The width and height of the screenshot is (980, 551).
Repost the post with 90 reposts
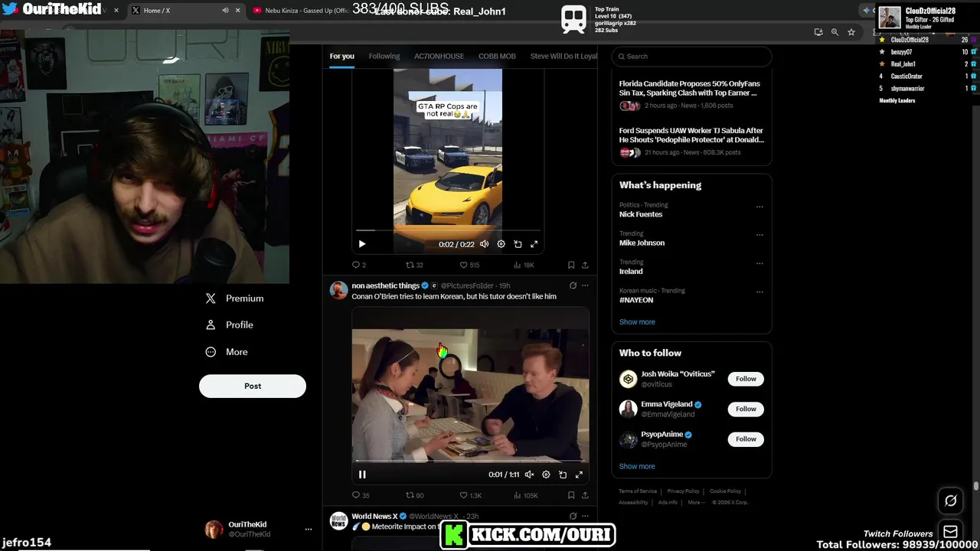coord(414,495)
